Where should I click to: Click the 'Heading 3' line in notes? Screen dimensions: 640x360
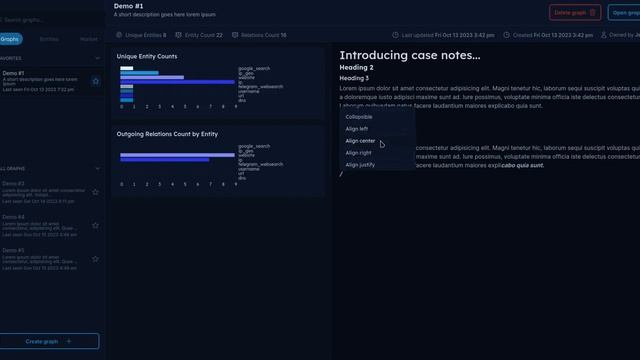point(354,78)
